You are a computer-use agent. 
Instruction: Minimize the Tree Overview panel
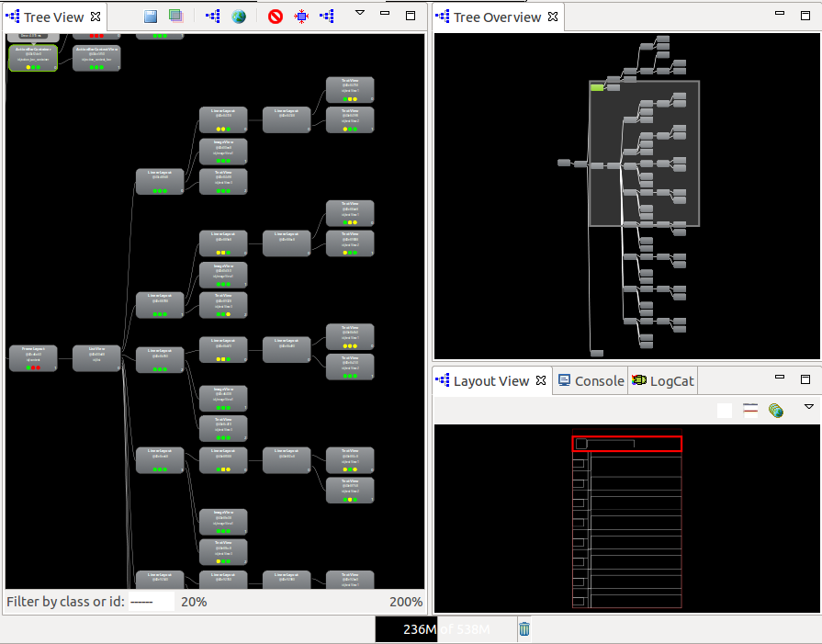tap(780, 13)
